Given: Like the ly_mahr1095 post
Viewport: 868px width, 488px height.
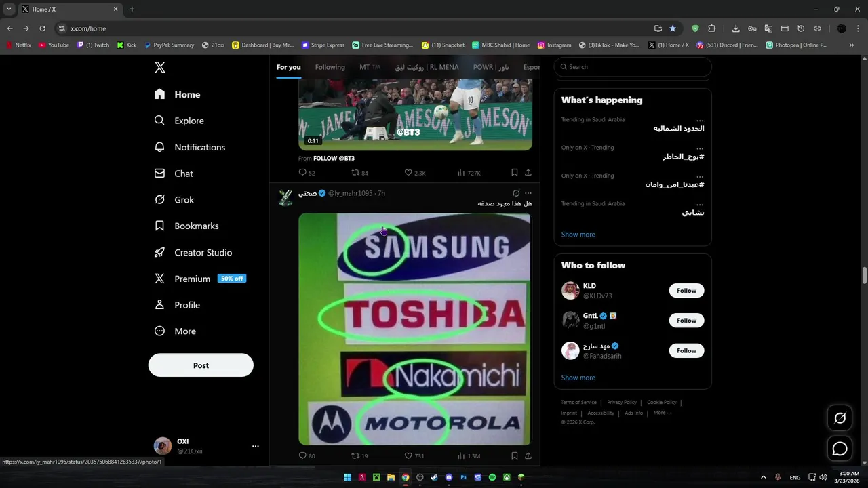Looking at the screenshot, I should pyautogui.click(x=414, y=456).
